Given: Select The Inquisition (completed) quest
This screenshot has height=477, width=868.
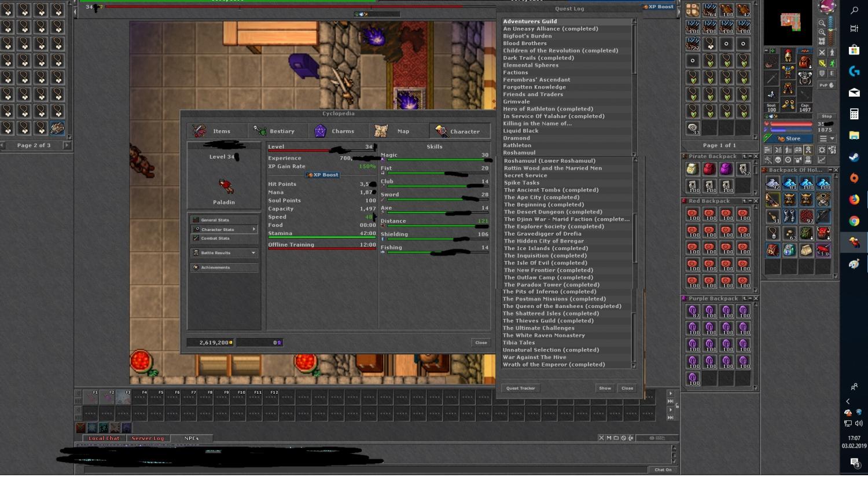Looking at the screenshot, I should [x=567, y=256].
